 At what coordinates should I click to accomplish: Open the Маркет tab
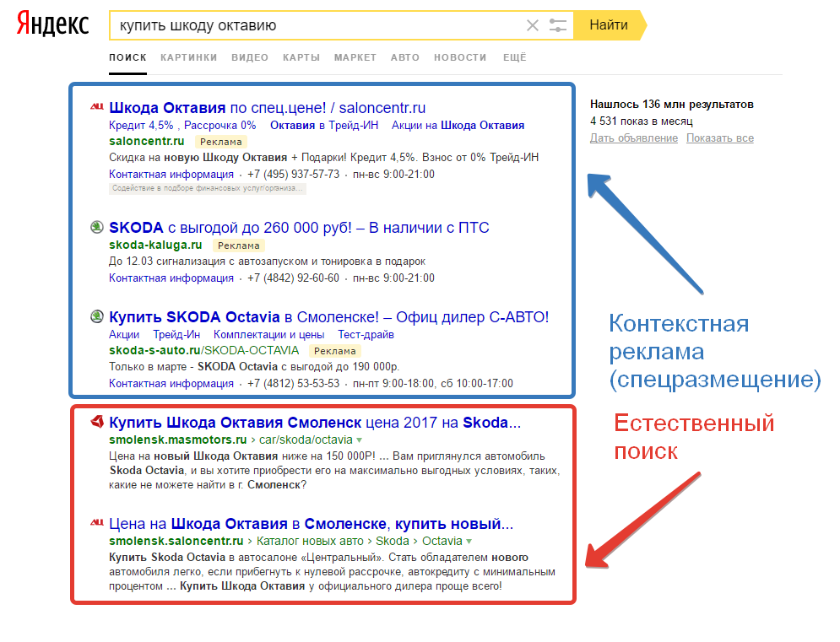pos(355,57)
